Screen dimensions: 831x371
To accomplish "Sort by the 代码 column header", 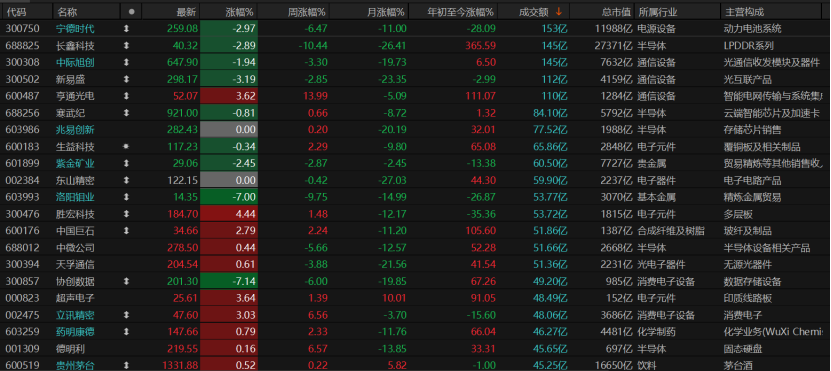I will tap(16, 12).
